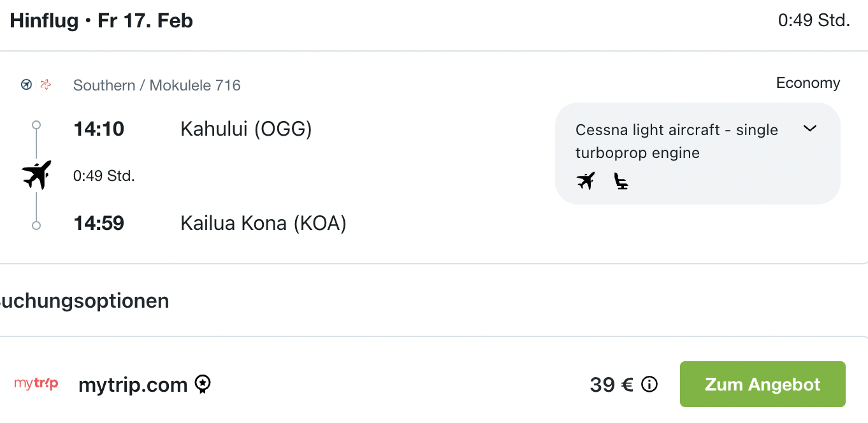868x423 pixels.
Task: Click the Buchungsoptionen section heading
Action: [x=84, y=301]
